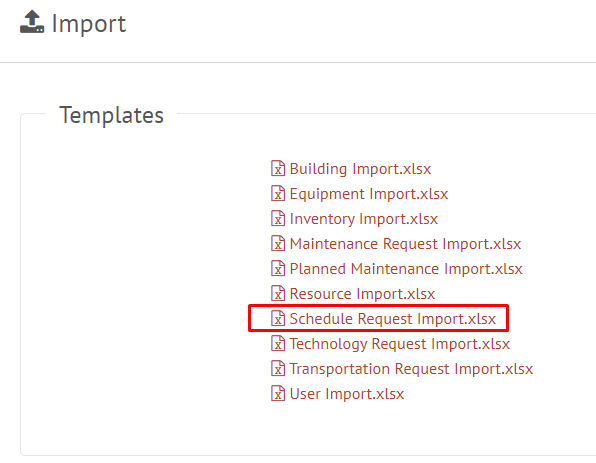Open the Inventory Import.xlsx link

click(x=364, y=219)
